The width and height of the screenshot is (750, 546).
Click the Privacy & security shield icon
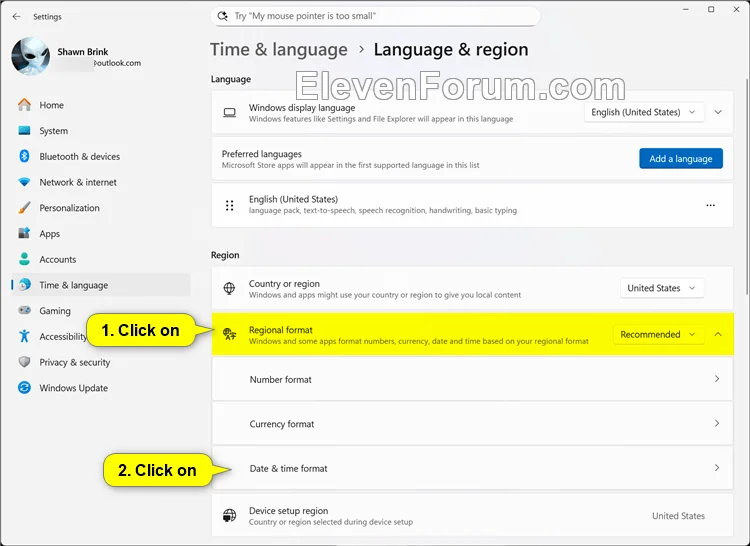[x=24, y=362]
